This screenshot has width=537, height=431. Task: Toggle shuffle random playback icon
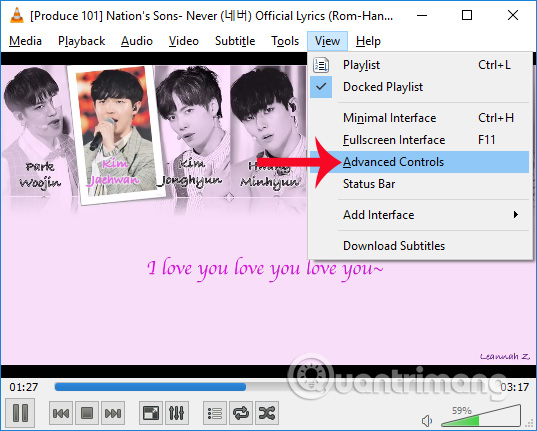267,413
